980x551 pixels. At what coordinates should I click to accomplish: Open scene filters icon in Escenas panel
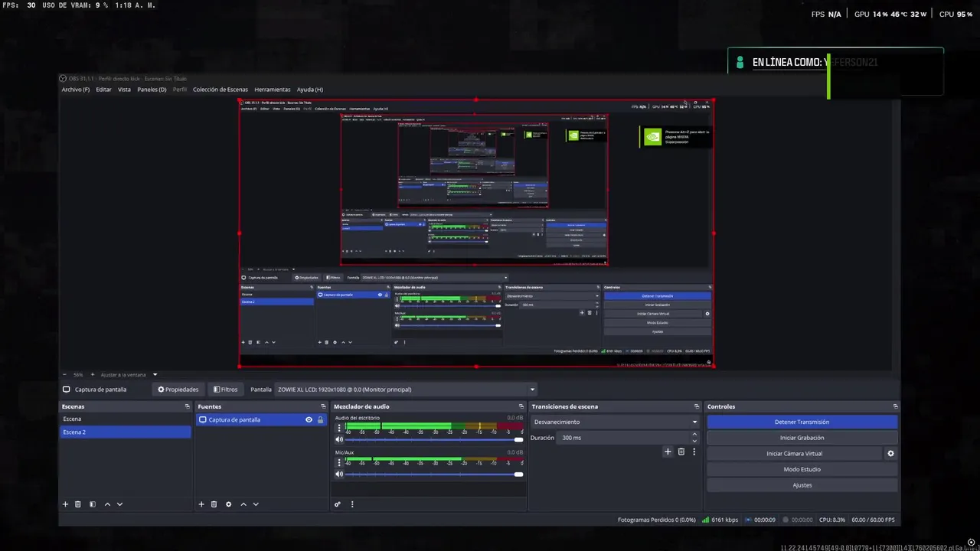93,504
